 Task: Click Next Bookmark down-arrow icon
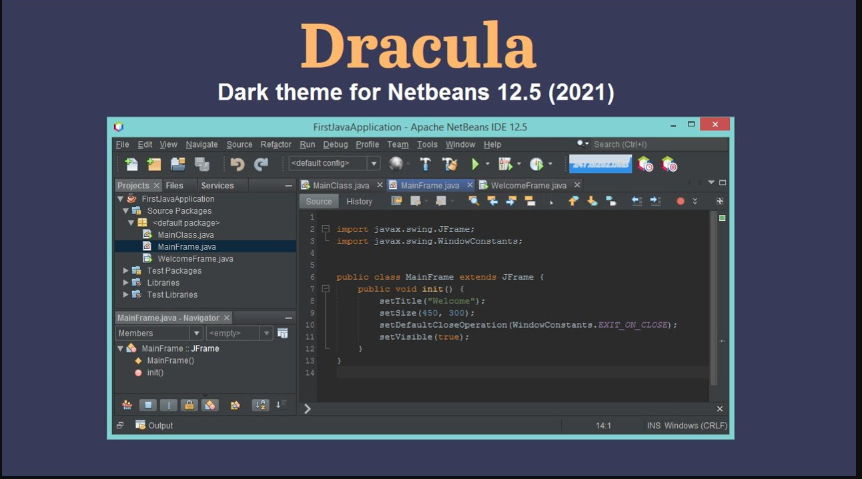(592, 201)
